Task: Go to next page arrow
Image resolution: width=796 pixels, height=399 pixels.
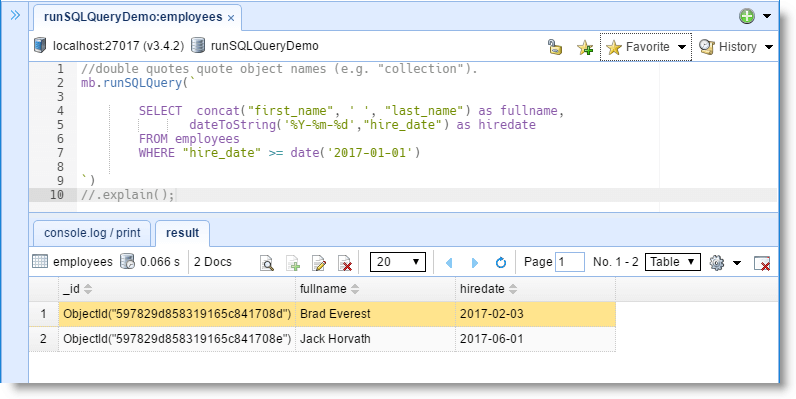Action: [475, 262]
